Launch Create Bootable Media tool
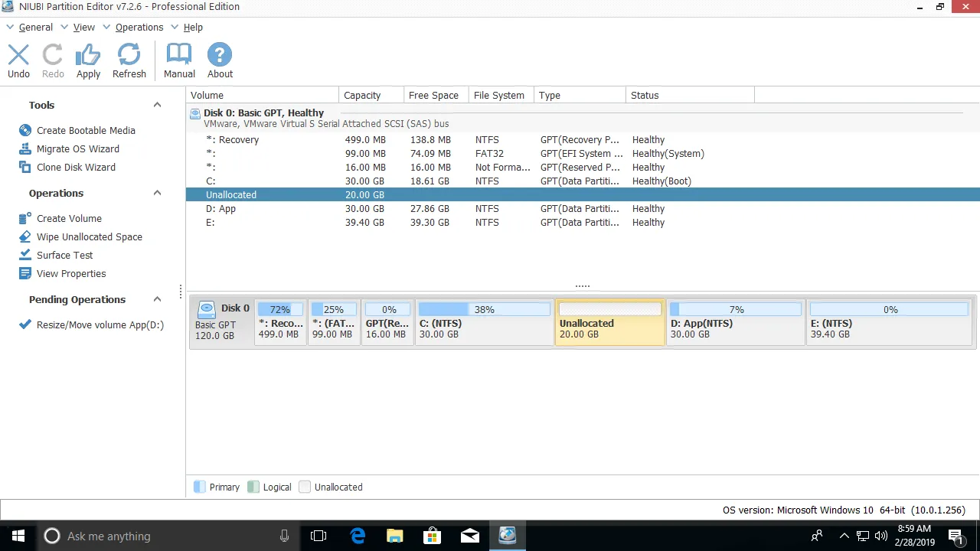 coord(85,131)
